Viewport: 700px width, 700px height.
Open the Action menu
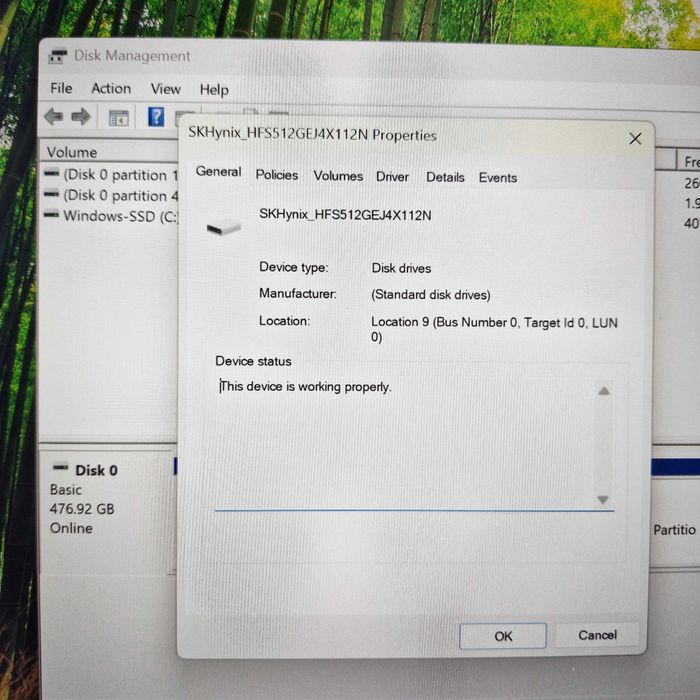point(111,88)
